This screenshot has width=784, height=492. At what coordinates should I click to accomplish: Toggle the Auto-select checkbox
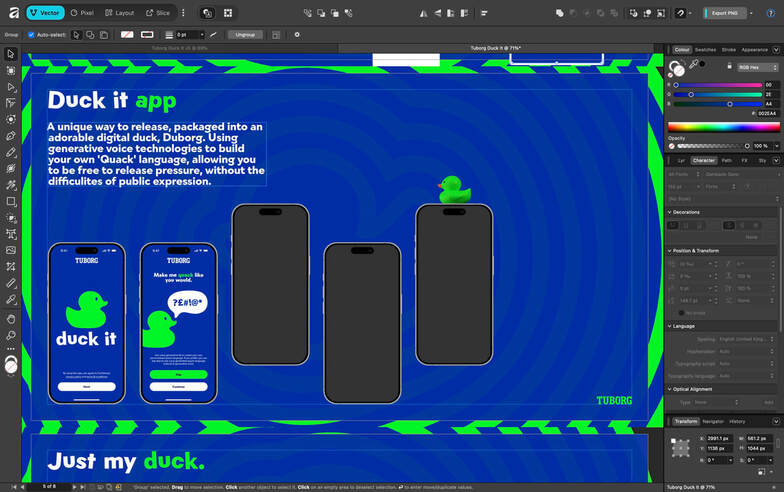[x=31, y=34]
